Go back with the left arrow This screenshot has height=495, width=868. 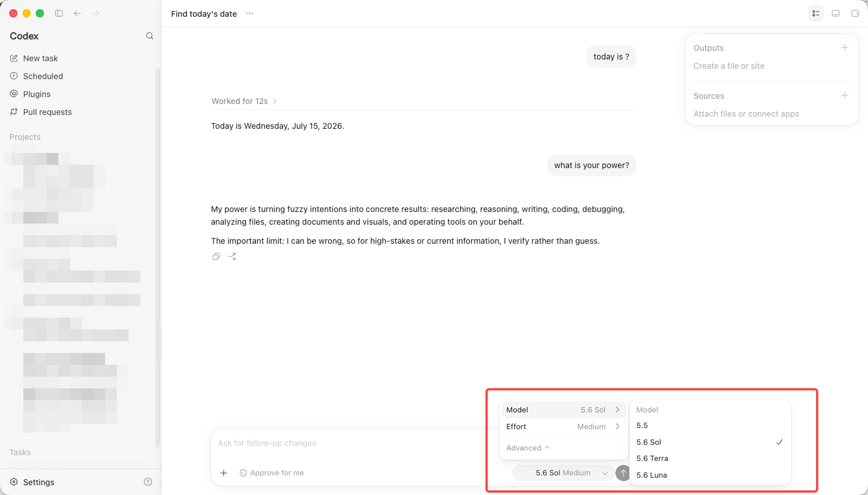[x=77, y=13]
